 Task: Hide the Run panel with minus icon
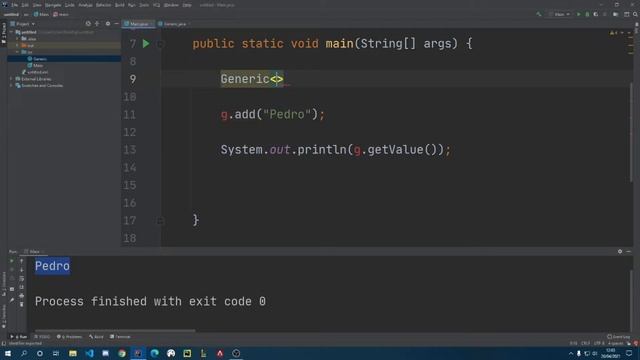point(629,251)
